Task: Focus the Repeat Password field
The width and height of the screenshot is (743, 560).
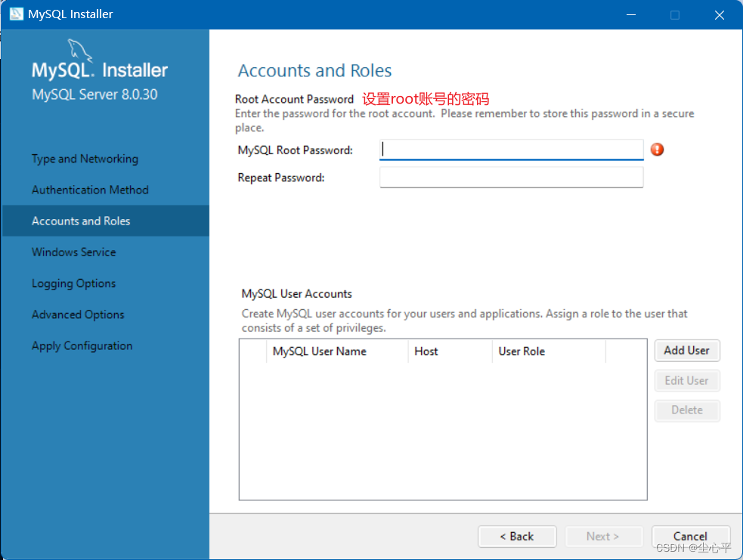Action: 511,178
